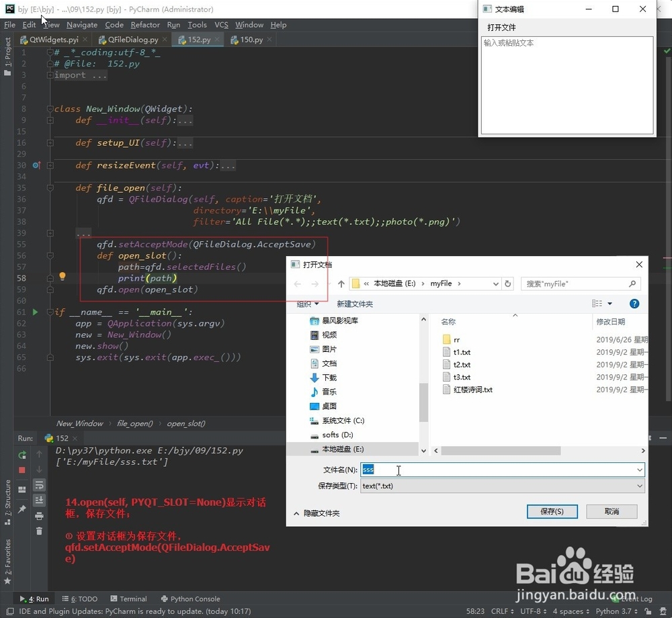Click the lock icon in the status bar
The width and height of the screenshot is (672, 618).
(x=648, y=611)
